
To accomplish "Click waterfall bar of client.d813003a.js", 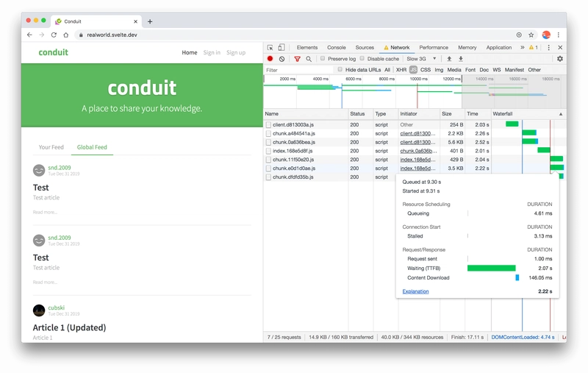I will point(512,124).
